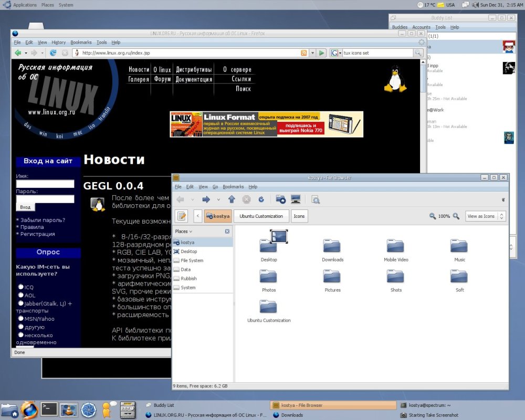The width and height of the screenshot is (525, 420).
Task: Open Firefox History menu
Action: pyautogui.click(x=59, y=42)
